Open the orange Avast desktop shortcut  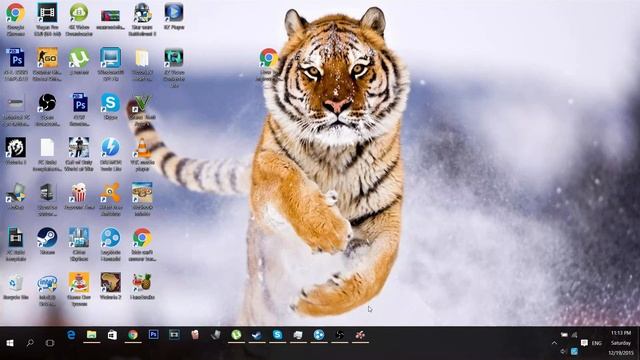coord(111,199)
